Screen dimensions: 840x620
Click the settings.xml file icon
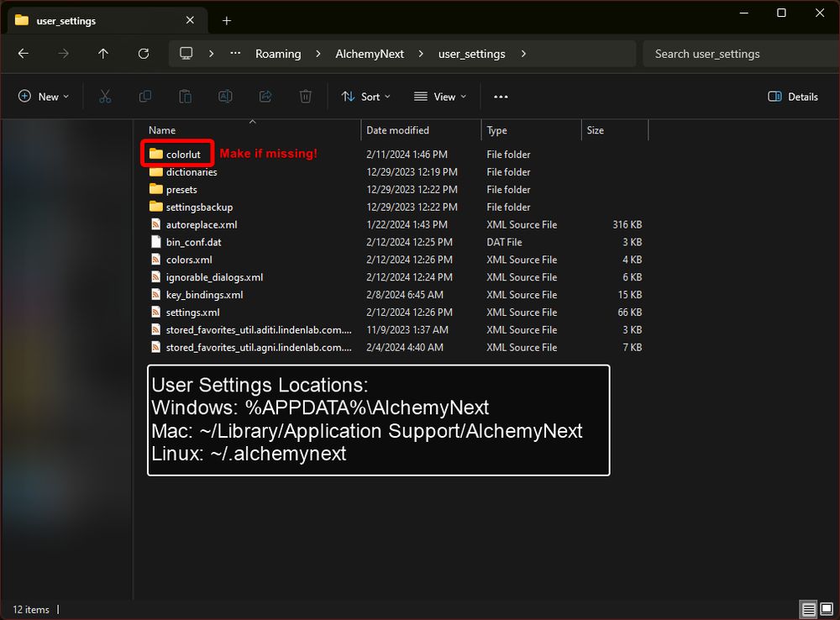(156, 312)
